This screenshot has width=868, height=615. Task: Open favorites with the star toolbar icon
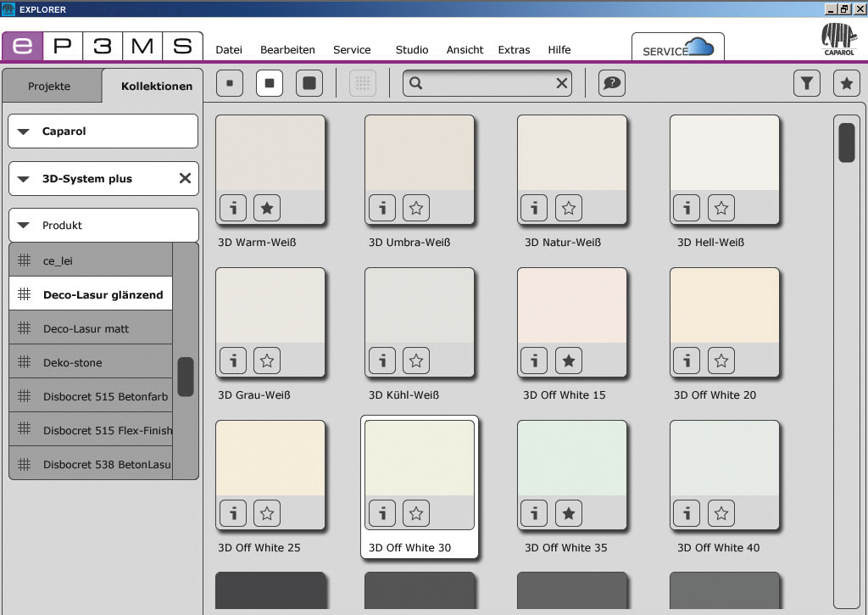tap(846, 83)
